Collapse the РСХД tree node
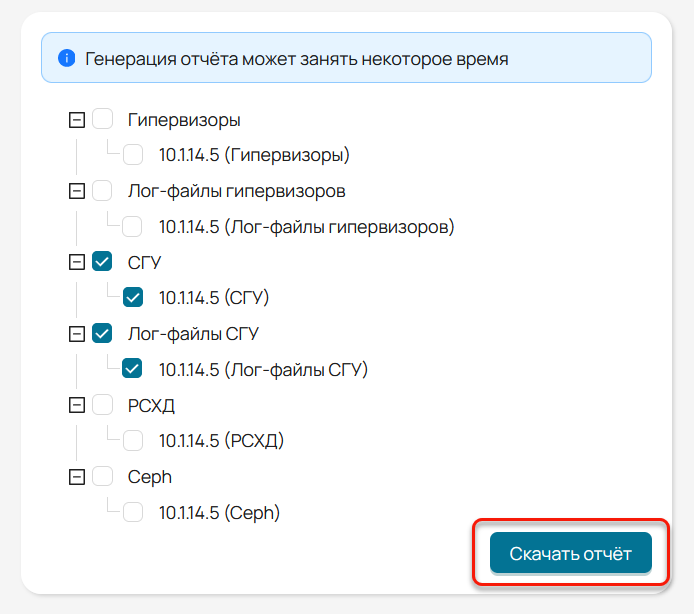This screenshot has width=694, height=614. [77, 405]
